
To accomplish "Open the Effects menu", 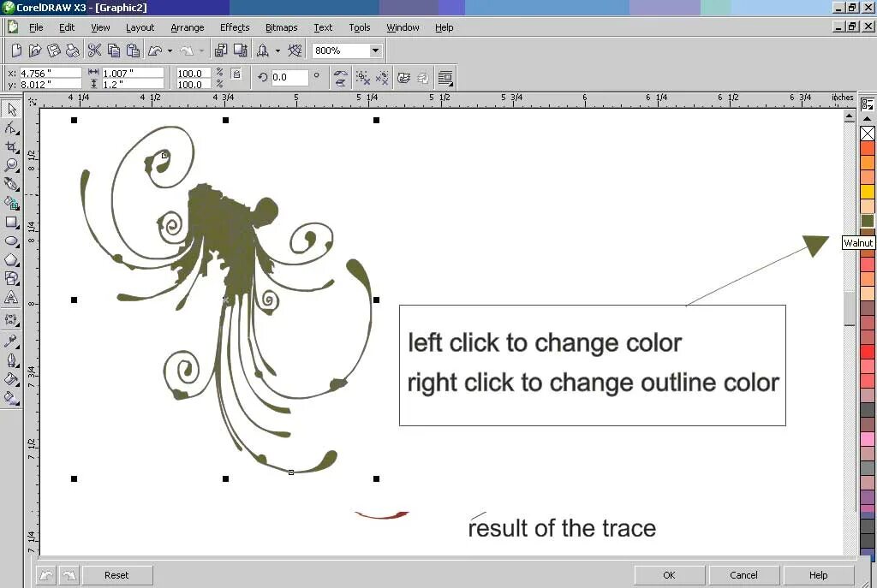I will (234, 27).
